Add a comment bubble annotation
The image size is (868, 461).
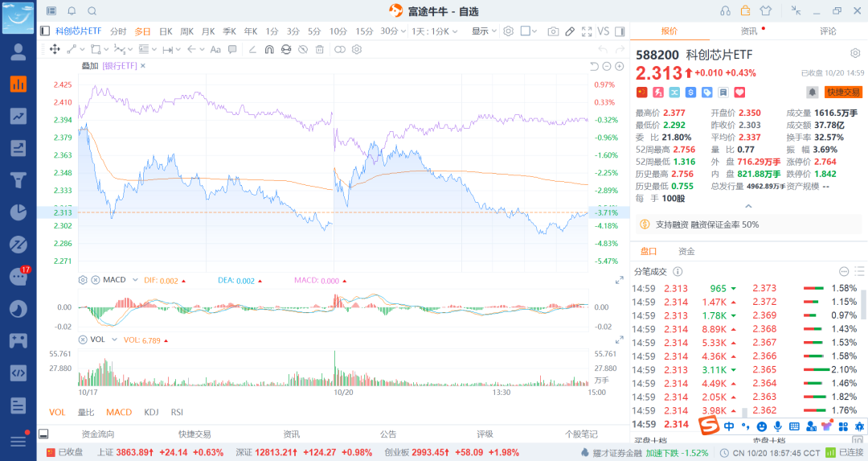coord(232,49)
